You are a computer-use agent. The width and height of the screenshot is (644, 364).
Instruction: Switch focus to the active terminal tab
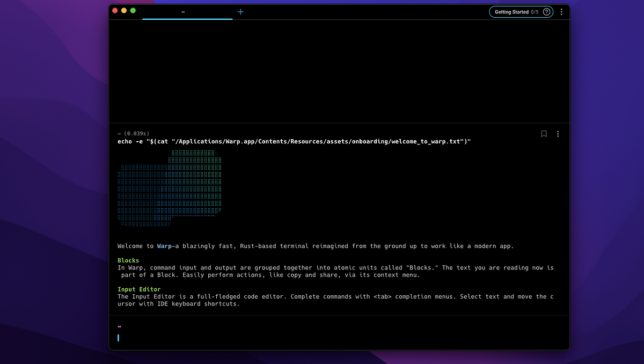point(182,11)
